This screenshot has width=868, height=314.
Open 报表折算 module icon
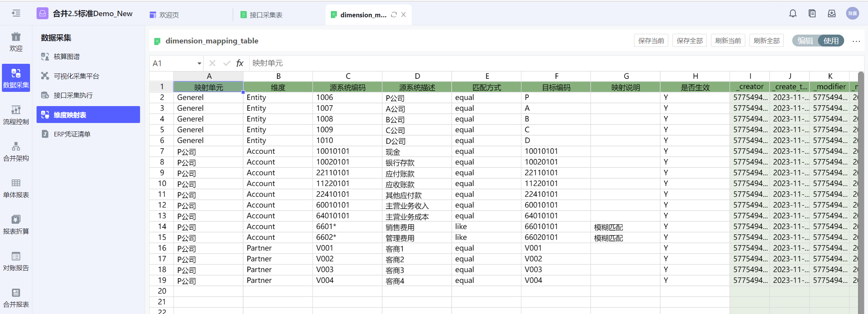tap(16, 224)
